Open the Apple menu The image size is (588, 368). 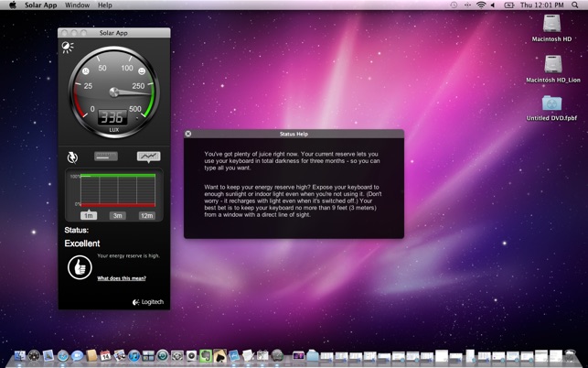[12, 5]
